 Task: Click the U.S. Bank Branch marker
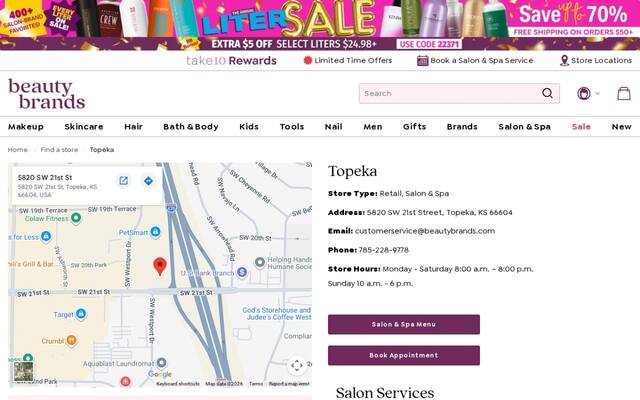[242, 272]
